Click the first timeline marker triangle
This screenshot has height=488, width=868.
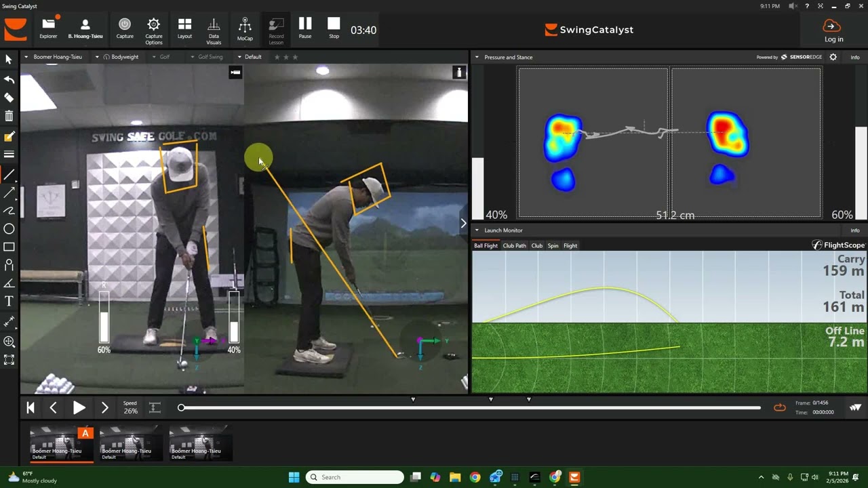click(x=413, y=399)
